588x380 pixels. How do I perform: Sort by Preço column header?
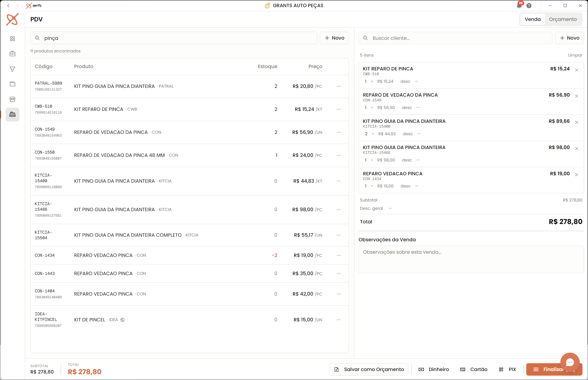tap(315, 66)
